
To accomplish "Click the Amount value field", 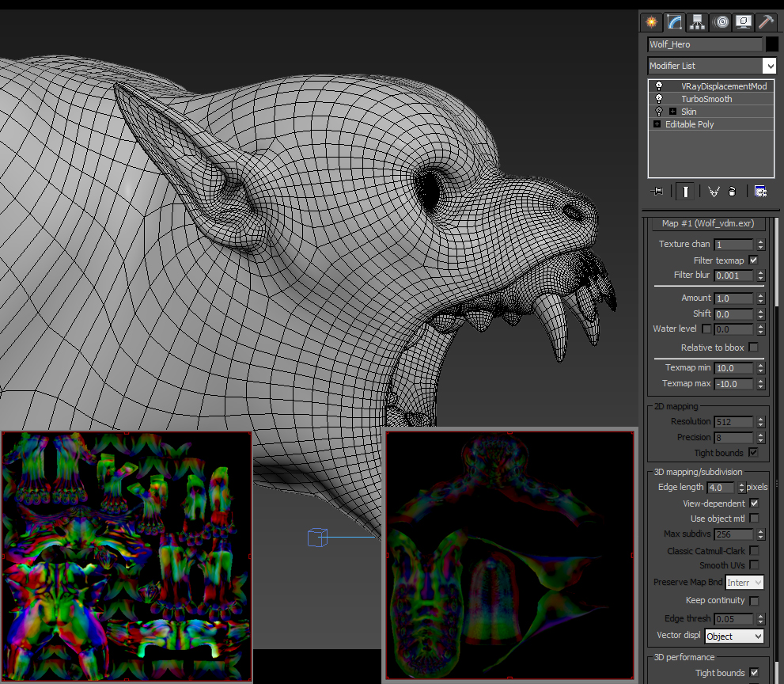I will [733, 298].
